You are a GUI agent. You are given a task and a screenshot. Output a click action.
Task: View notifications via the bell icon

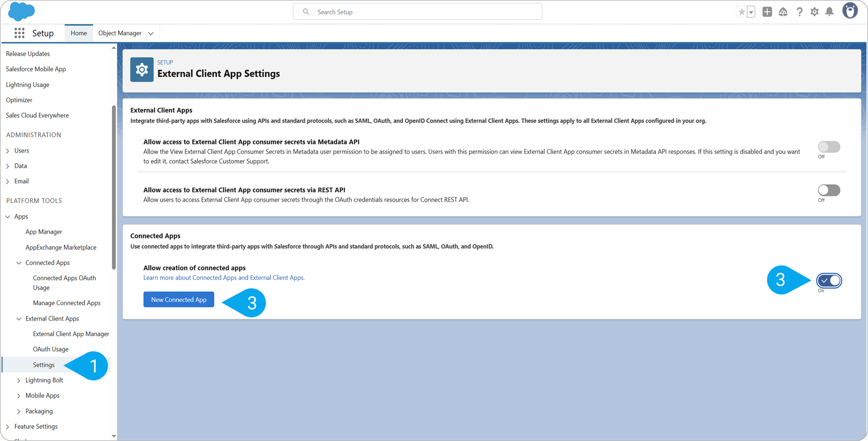point(829,12)
